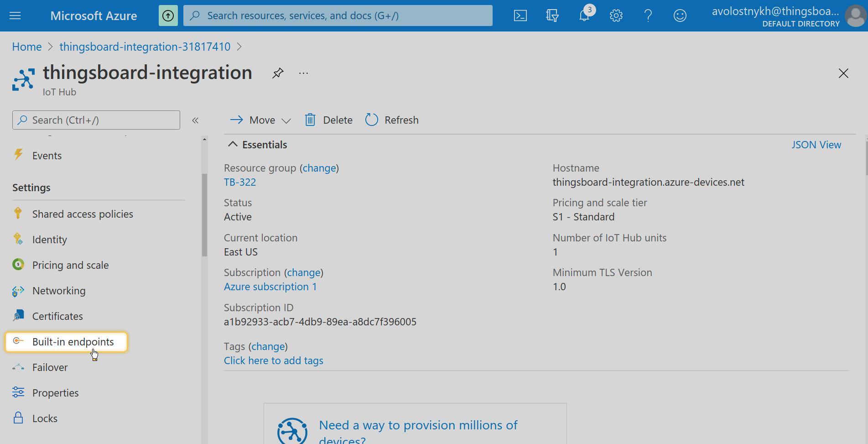
Task: Click the upgrade arrow icon beside Microsoft Azure
Action: (x=168, y=16)
